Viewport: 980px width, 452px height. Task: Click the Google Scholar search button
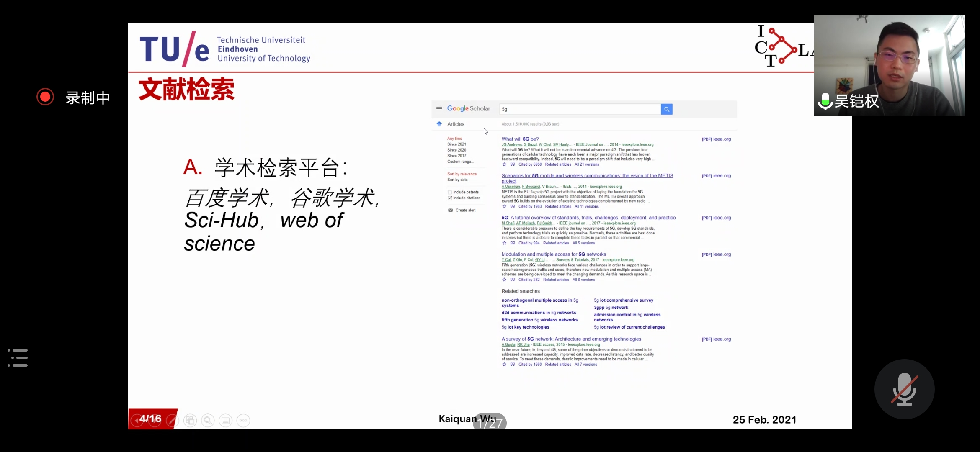click(x=666, y=109)
